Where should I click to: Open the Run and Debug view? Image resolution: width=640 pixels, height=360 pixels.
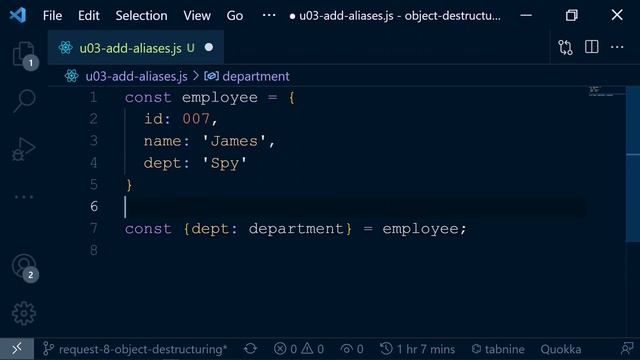click(24, 149)
